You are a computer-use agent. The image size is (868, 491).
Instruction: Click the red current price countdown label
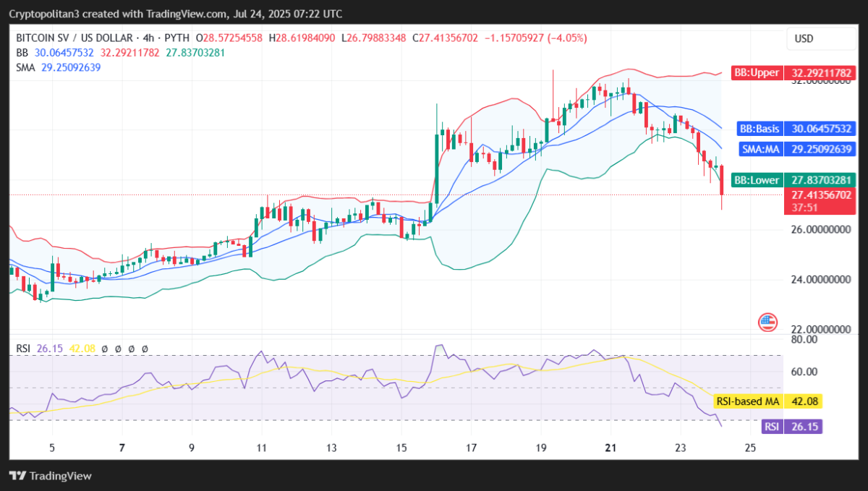(x=820, y=200)
